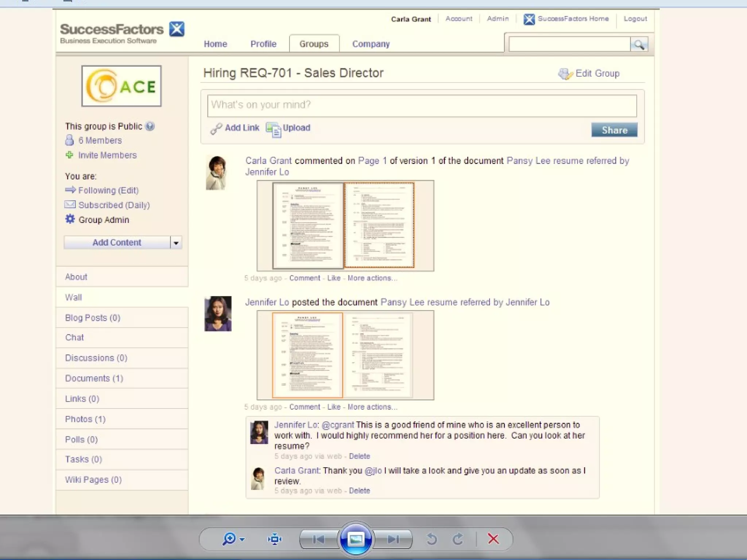Click the SuccessFactors Home X icon

coord(529,19)
